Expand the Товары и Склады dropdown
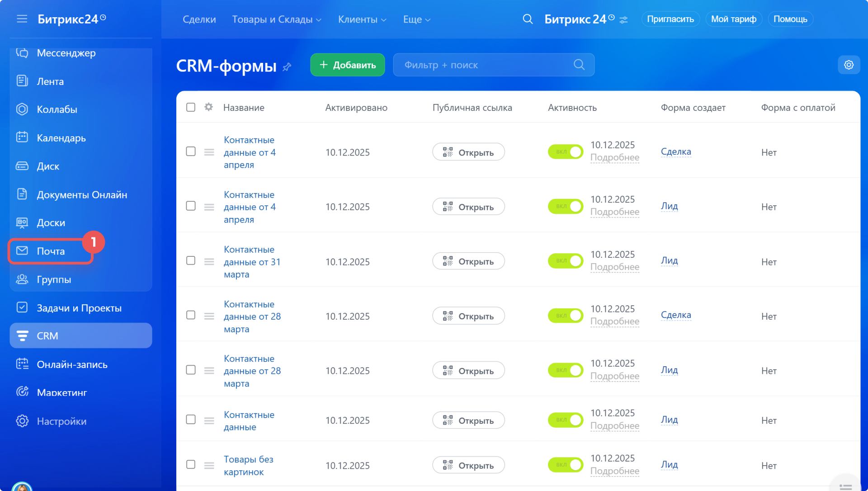This screenshot has height=491, width=868. click(277, 19)
